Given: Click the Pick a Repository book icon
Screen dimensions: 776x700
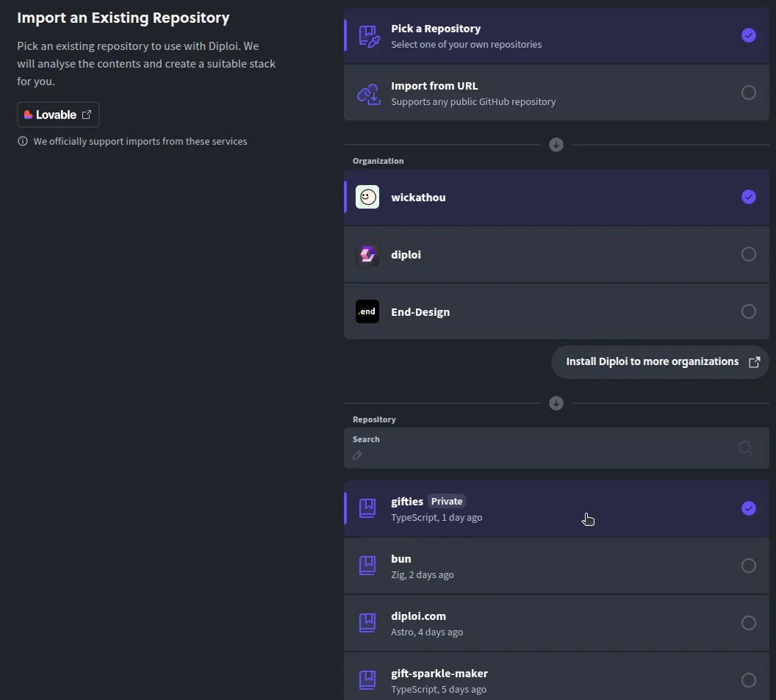Looking at the screenshot, I should tap(367, 35).
